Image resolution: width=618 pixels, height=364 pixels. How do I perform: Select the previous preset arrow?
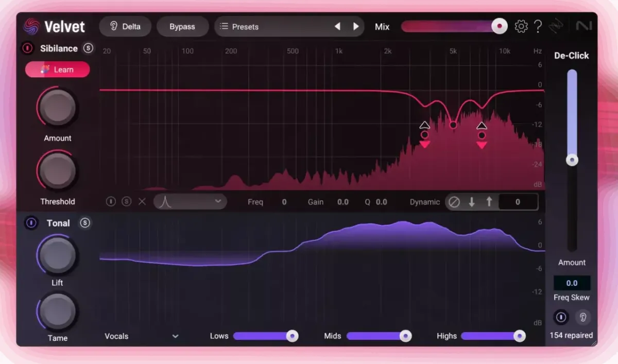tap(337, 26)
